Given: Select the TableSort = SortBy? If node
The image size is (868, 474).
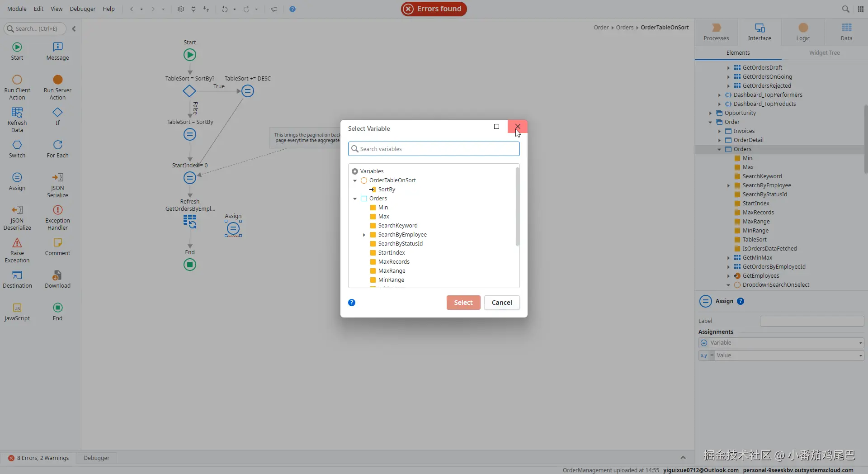Looking at the screenshot, I should coord(189,91).
